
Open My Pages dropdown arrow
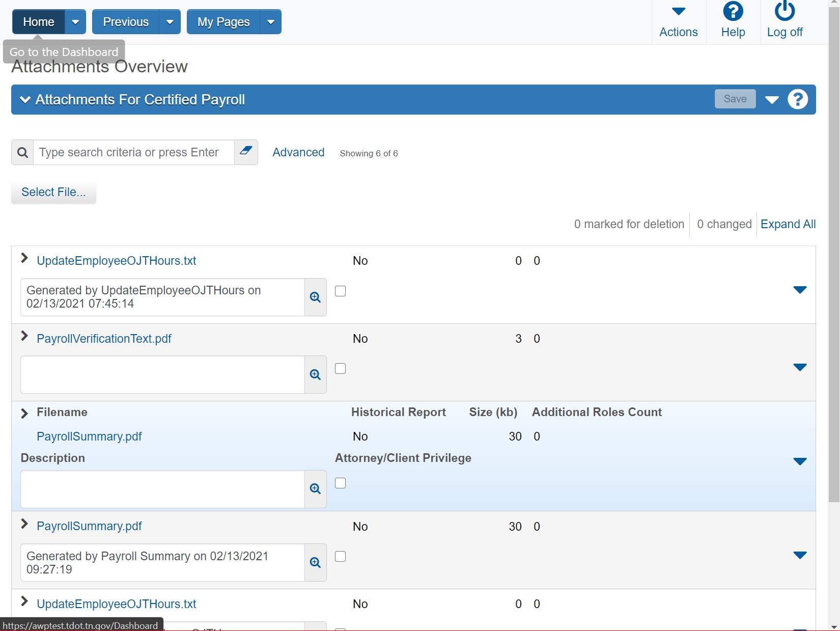[271, 22]
